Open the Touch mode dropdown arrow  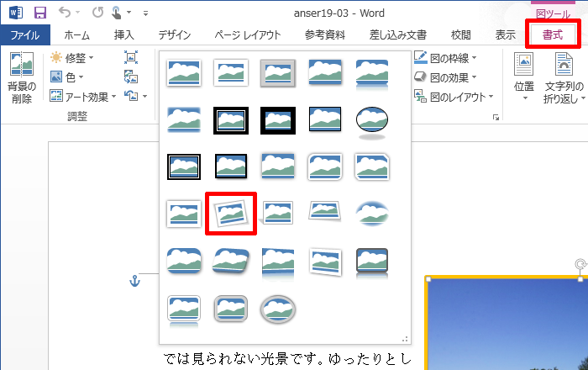[x=129, y=13]
